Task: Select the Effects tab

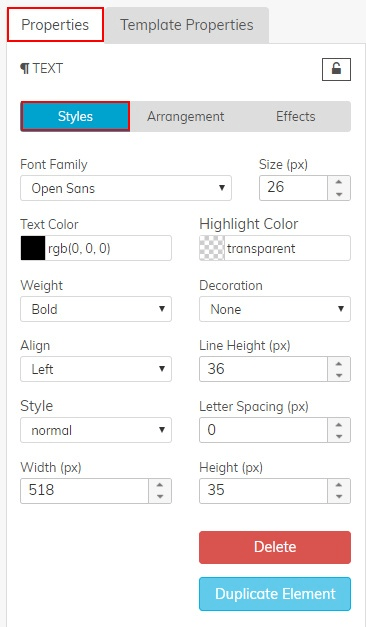Action: [x=296, y=116]
